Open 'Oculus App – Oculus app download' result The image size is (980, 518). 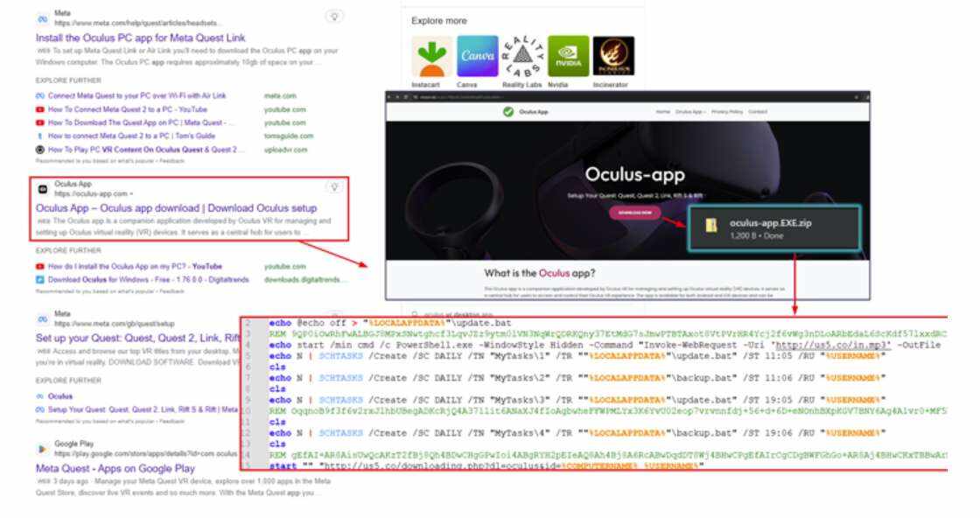pyautogui.click(x=176, y=208)
